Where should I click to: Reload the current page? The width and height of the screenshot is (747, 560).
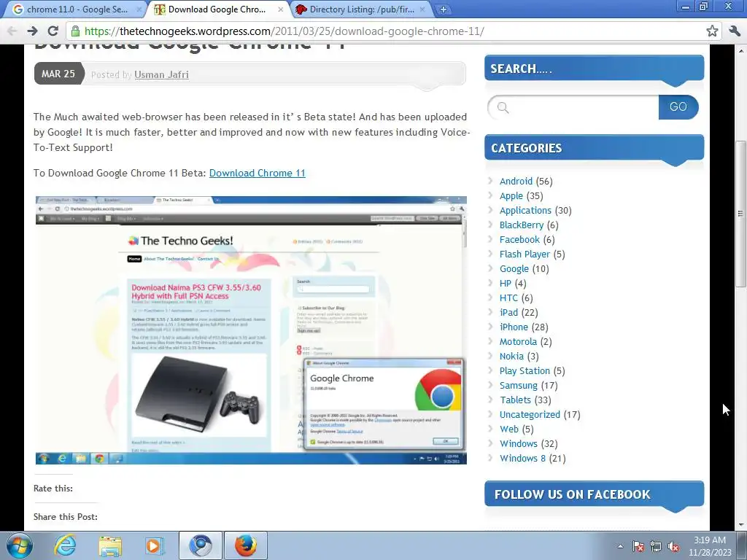53,31
